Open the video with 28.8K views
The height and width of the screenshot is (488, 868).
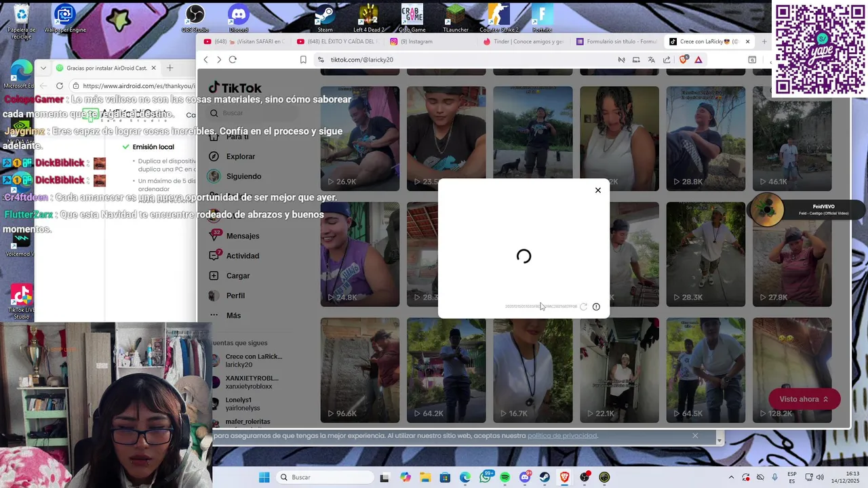pos(705,138)
